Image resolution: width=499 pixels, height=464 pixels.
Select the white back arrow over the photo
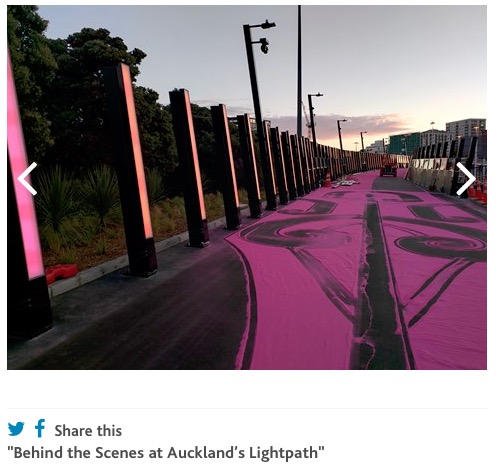click(28, 179)
